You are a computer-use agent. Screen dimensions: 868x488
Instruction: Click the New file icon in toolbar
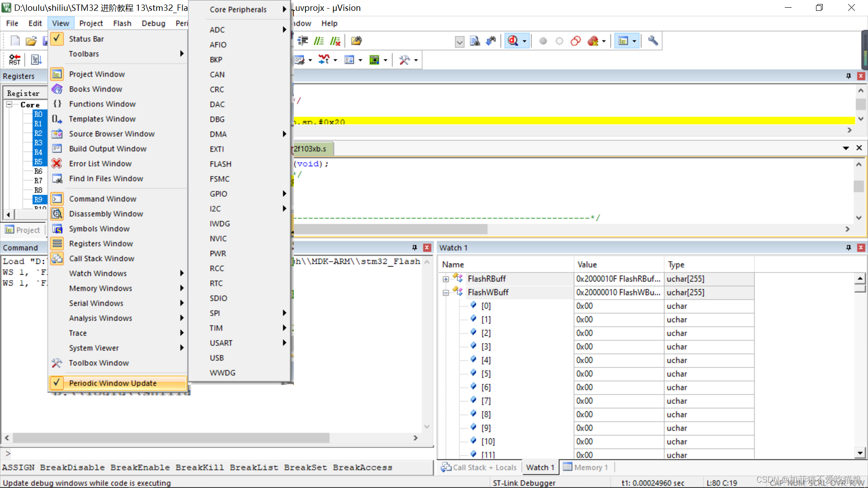coord(15,41)
